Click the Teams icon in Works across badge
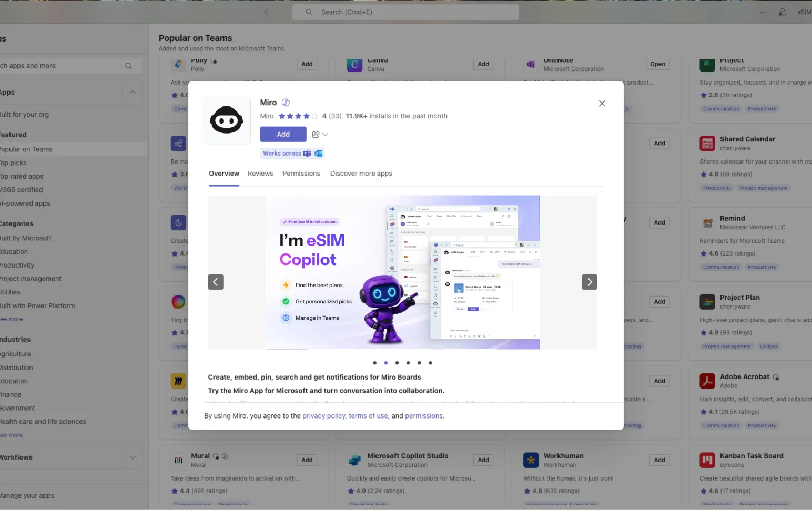The width and height of the screenshot is (812, 510). pyautogui.click(x=307, y=154)
